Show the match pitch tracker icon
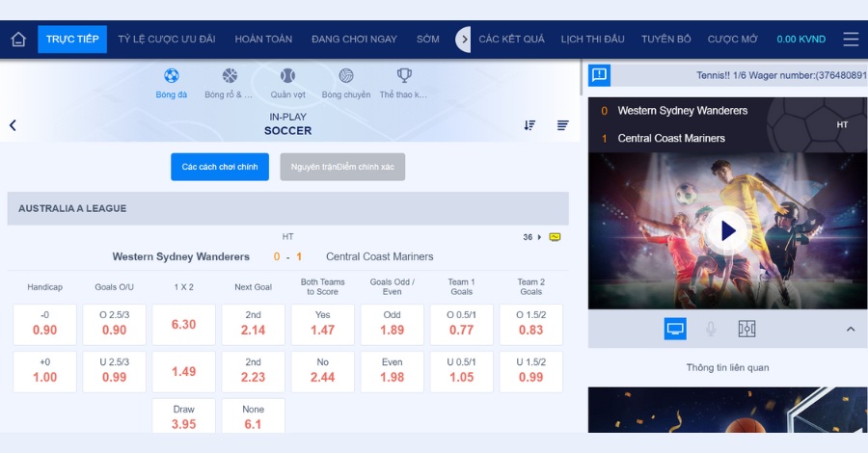The width and height of the screenshot is (868, 453). pos(746,329)
